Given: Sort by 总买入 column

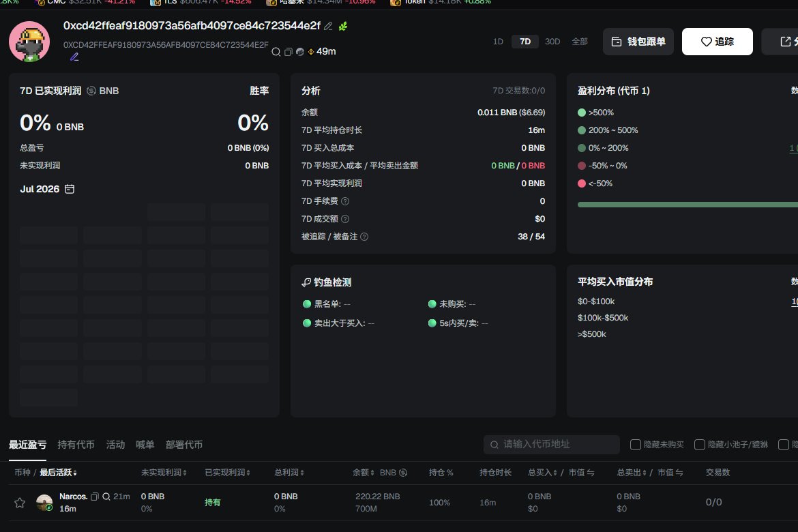Looking at the screenshot, I should click(x=542, y=473).
